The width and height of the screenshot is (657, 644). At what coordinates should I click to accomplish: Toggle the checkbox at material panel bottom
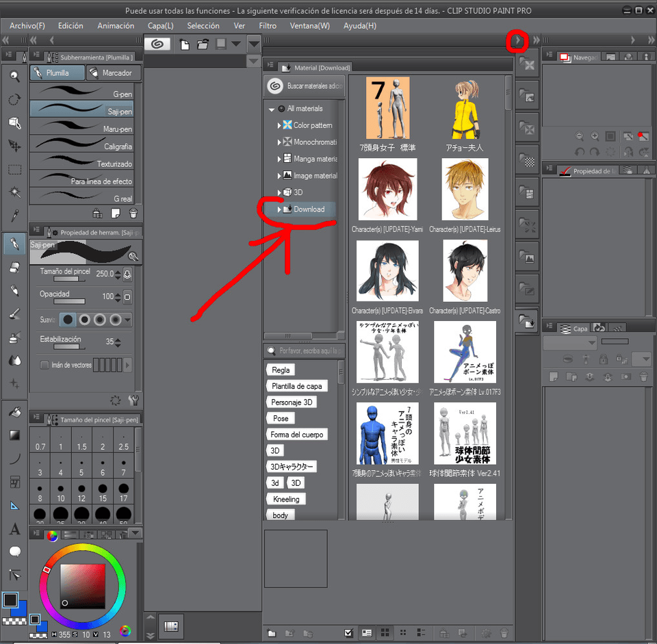[x=348, y=632]
